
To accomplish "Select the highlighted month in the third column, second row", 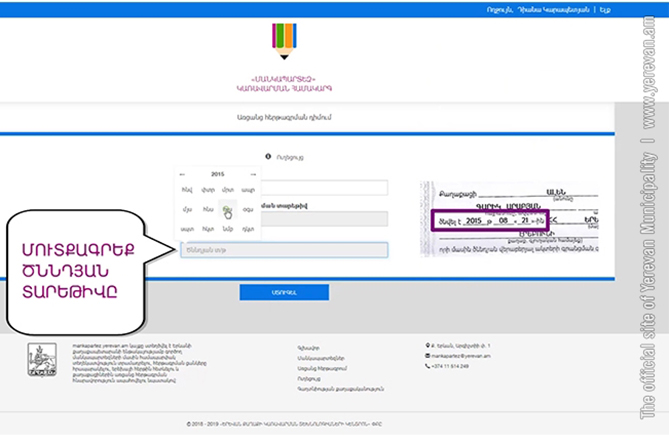I will tap(227, 209).
